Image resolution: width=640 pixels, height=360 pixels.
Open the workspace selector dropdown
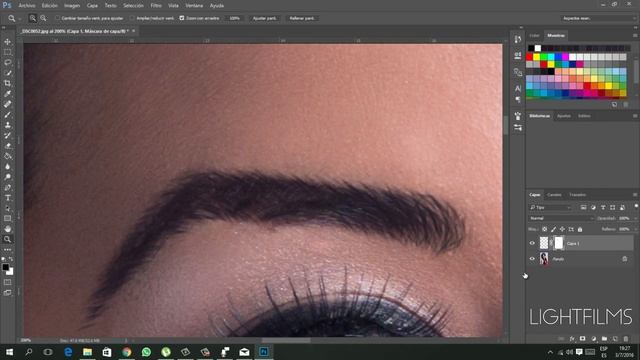point(599,18)
